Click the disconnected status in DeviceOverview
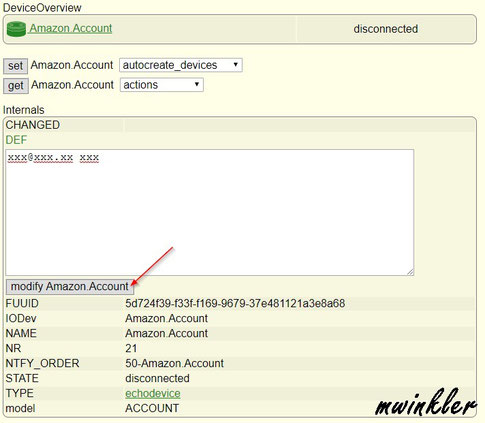This screenshot has width=485, height=423. pos(386,29)
